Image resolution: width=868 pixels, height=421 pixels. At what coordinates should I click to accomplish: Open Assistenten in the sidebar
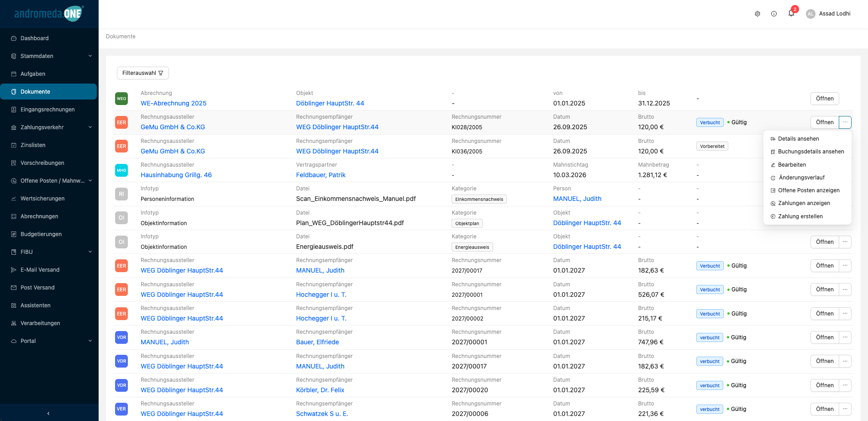pyautogui.click(x=48, y=305)
